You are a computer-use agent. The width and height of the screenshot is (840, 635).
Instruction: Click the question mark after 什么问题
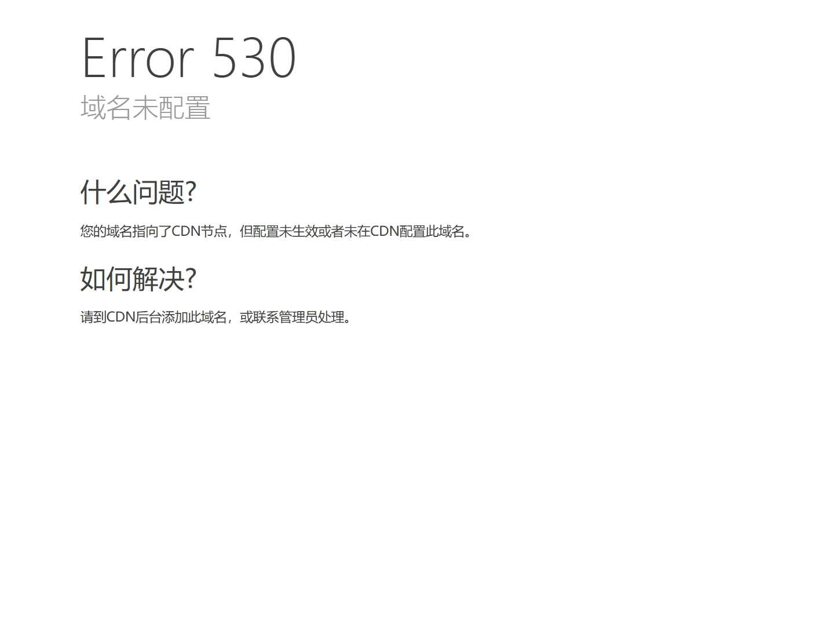191,192
